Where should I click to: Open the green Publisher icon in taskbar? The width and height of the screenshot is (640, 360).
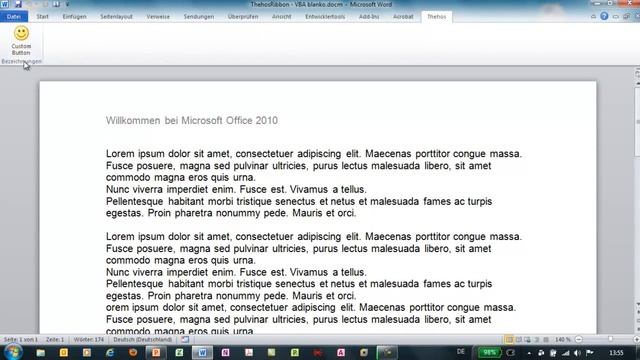pos(295,353)
